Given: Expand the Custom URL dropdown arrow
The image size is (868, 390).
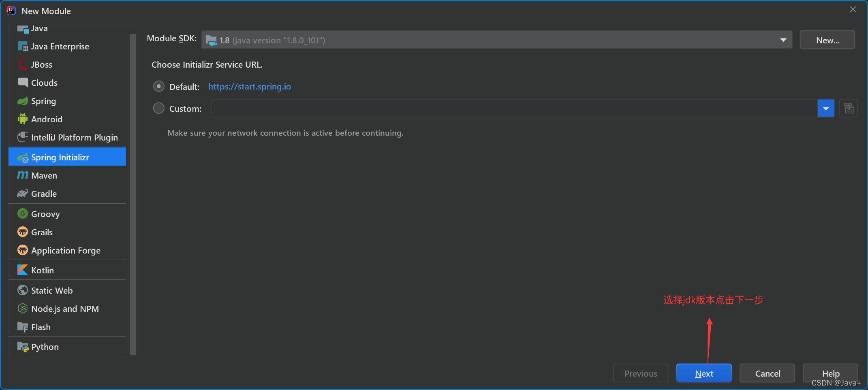Looking at the screenshot, I should click(x=826, y=109).
